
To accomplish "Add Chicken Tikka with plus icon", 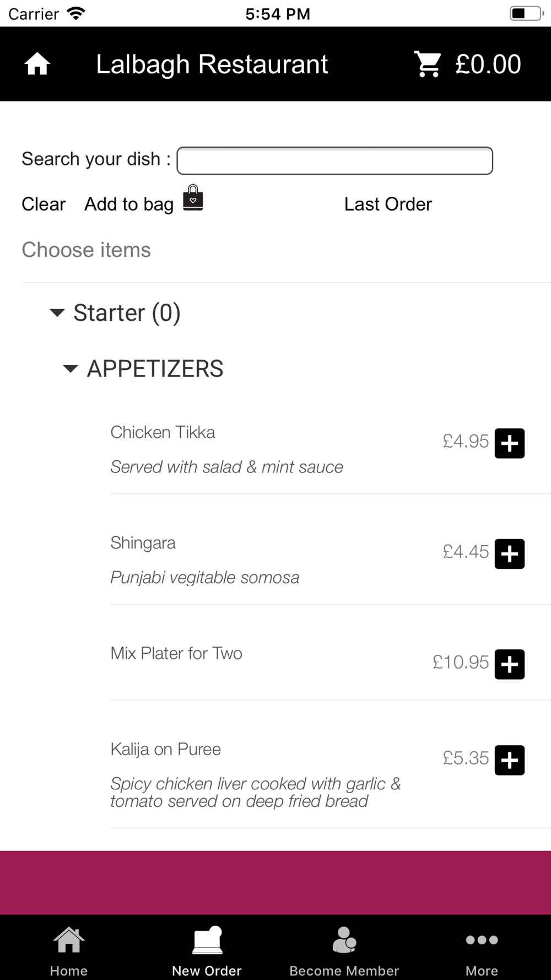I will (509, 443).
